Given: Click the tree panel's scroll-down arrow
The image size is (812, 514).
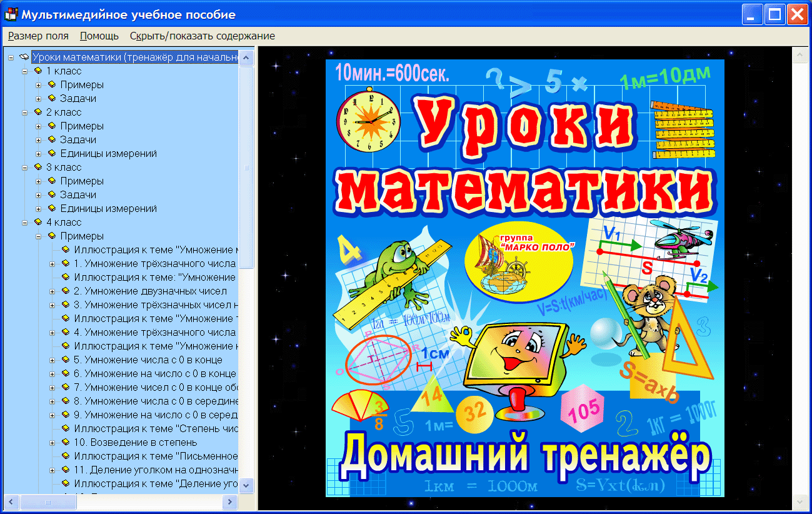Looking at the screenshot, I should [x=246, y=485].
